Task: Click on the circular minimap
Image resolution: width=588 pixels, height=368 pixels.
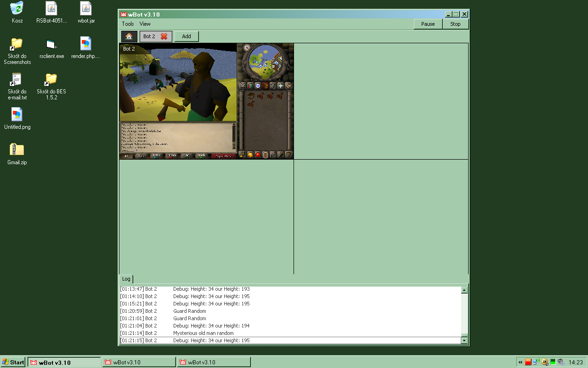Action: point(265,62)
